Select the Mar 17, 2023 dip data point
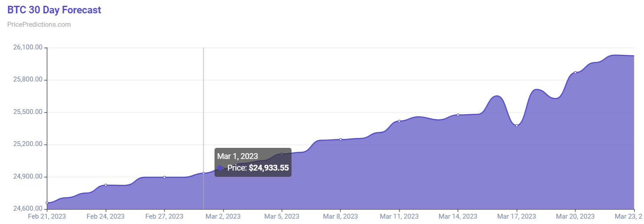Viewport: 644px width, 224px height. tap(517, 126)
